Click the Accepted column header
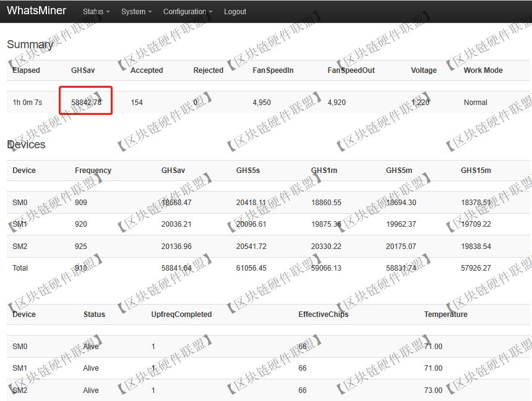 [147, 70]
